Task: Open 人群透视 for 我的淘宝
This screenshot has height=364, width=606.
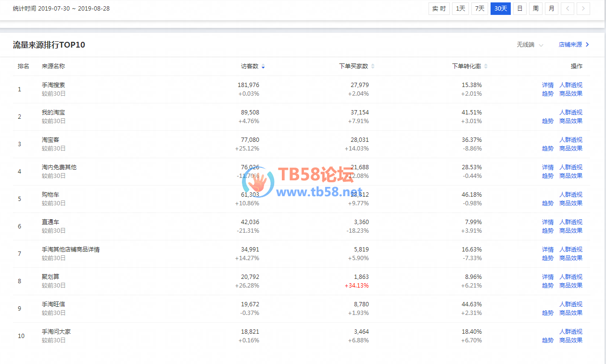Action: pyautogui.click(x=571, y=113)
